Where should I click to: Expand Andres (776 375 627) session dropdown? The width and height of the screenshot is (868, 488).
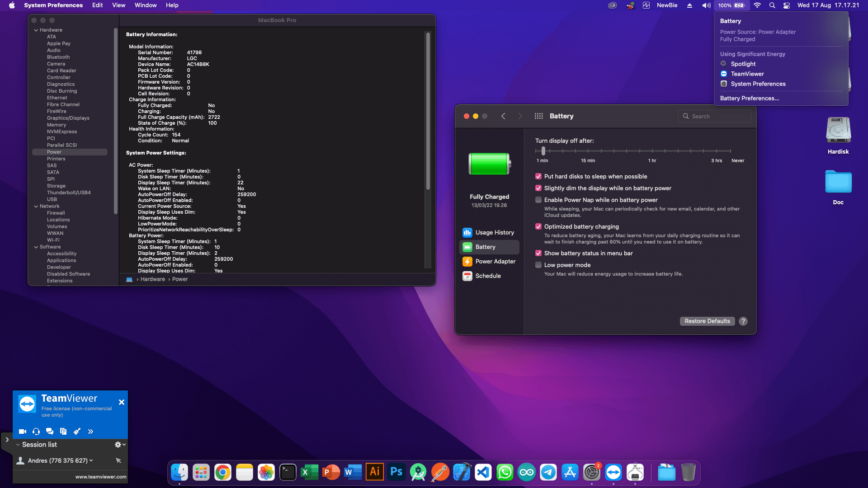click(91, 460)
